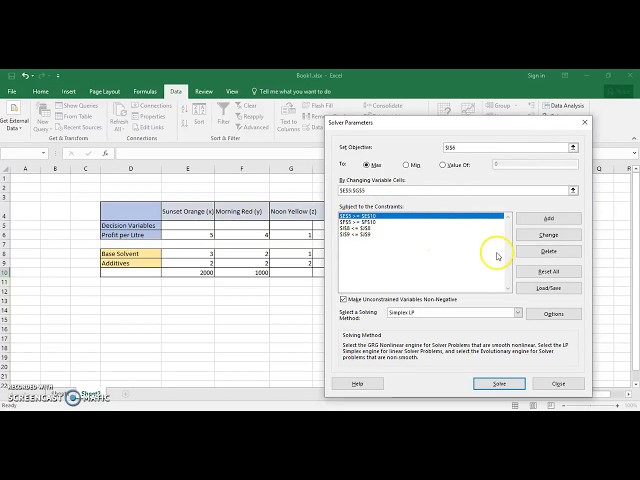
Task: Click the Change constraint button
Action: [x=549, y=235]
